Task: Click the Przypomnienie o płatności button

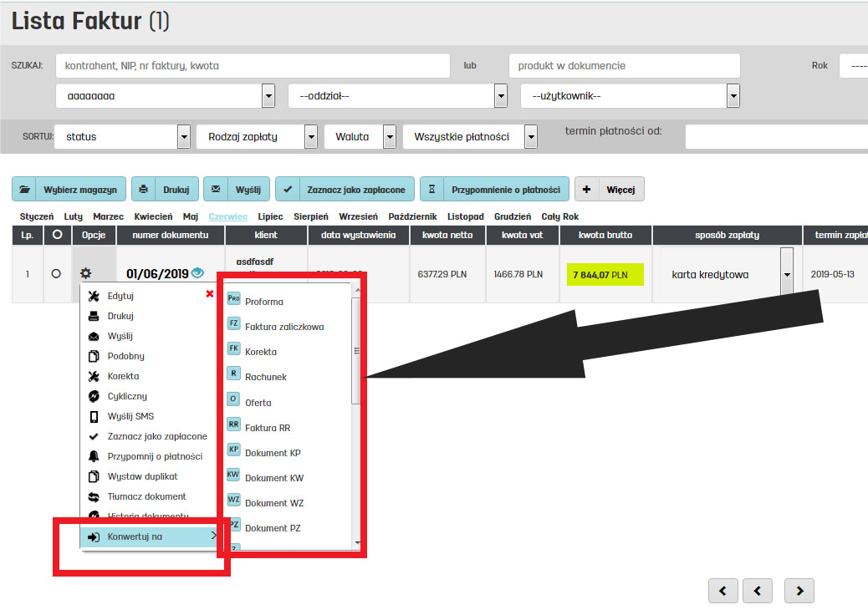Action: (x=495, y=190)
